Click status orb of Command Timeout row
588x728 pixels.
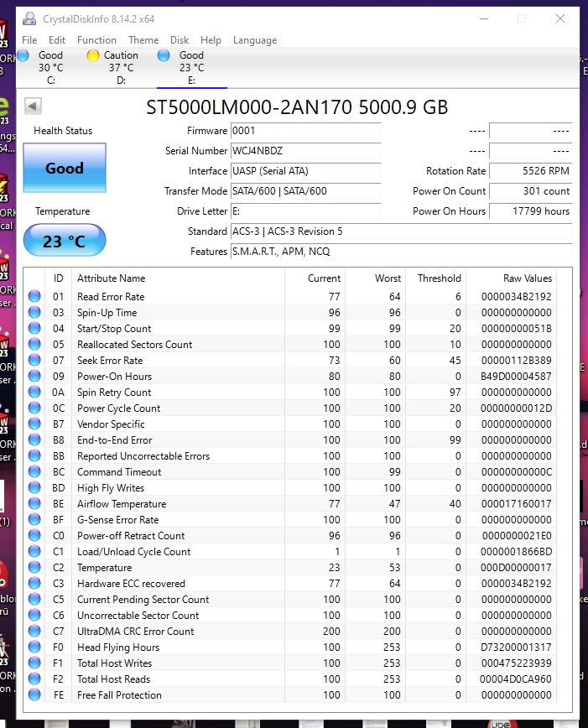[34, 471]
